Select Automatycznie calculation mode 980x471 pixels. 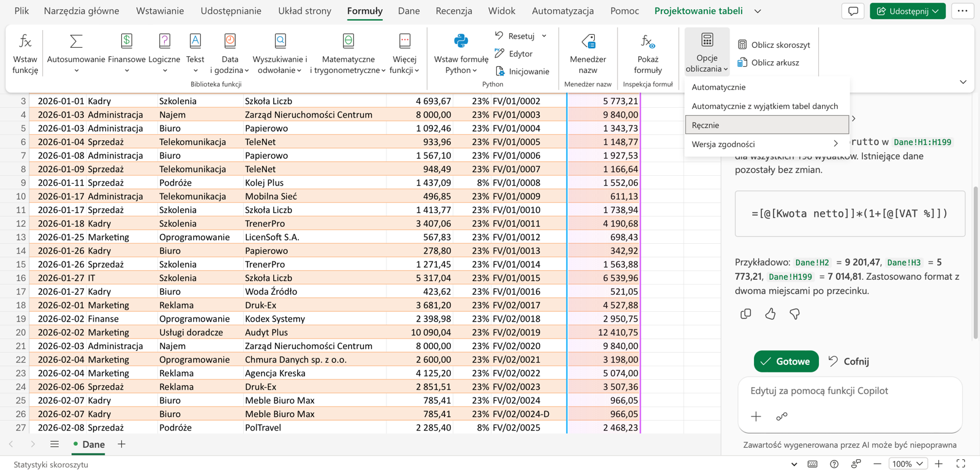(767, 87)
